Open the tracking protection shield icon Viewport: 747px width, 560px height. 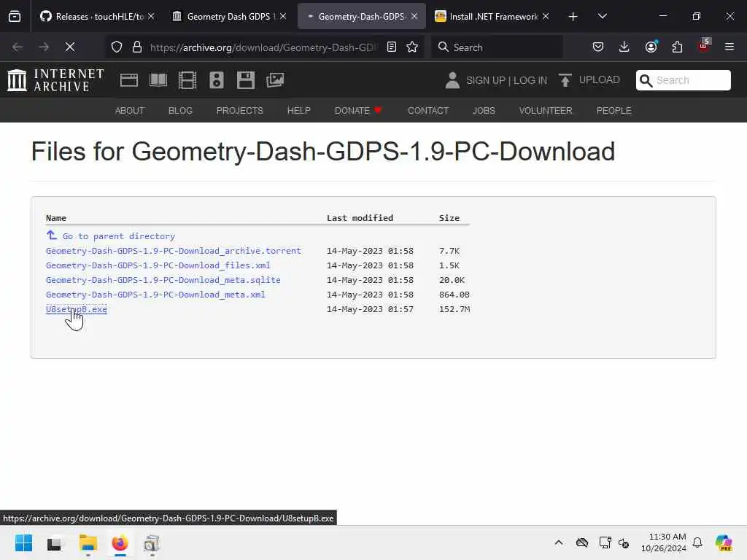(x=117, y=47)
